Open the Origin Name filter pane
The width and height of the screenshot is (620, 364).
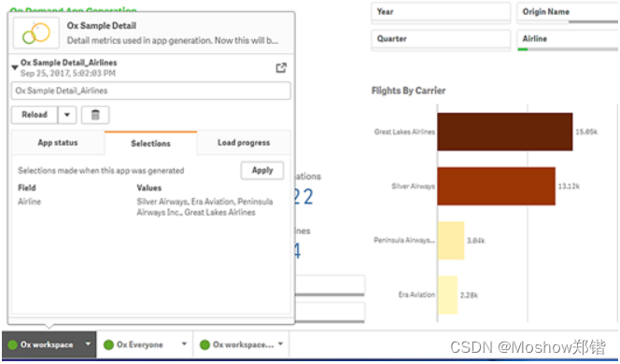point(568,12)
